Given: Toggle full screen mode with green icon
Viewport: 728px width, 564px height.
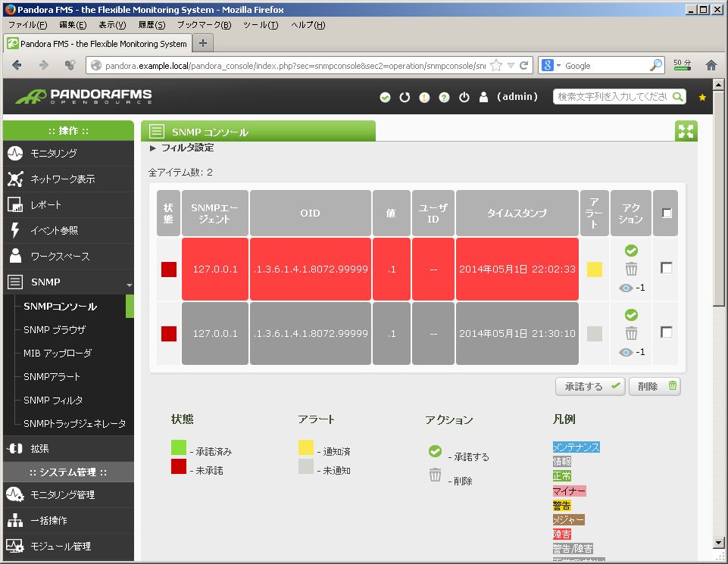Looking at the screenshot, I should click(x=686, y=131).
